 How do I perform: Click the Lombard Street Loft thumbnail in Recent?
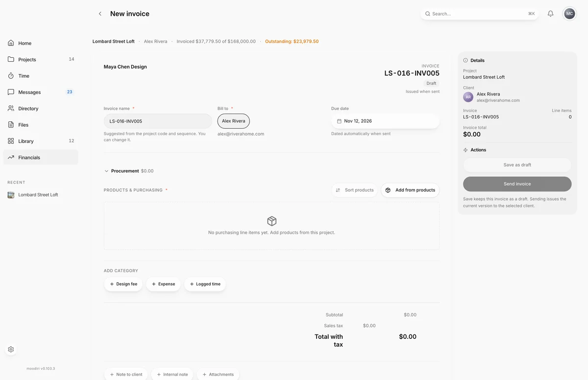coord(11,195)
